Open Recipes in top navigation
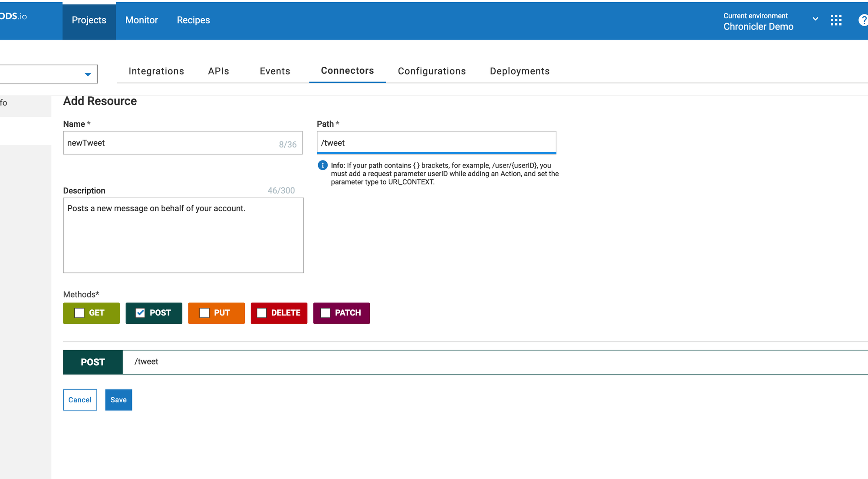The height and width of the screenshot is (479, 868). tap(193, 20)
